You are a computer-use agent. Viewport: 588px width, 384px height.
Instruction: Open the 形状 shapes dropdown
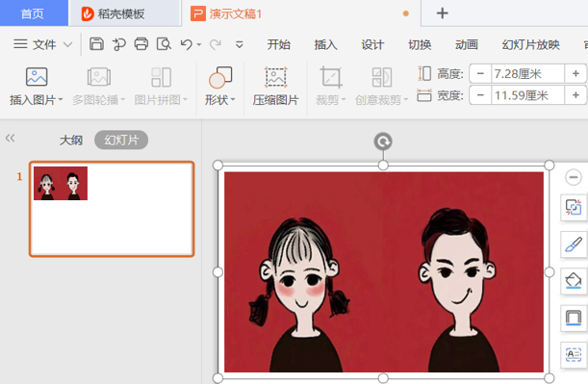(233, 100)
